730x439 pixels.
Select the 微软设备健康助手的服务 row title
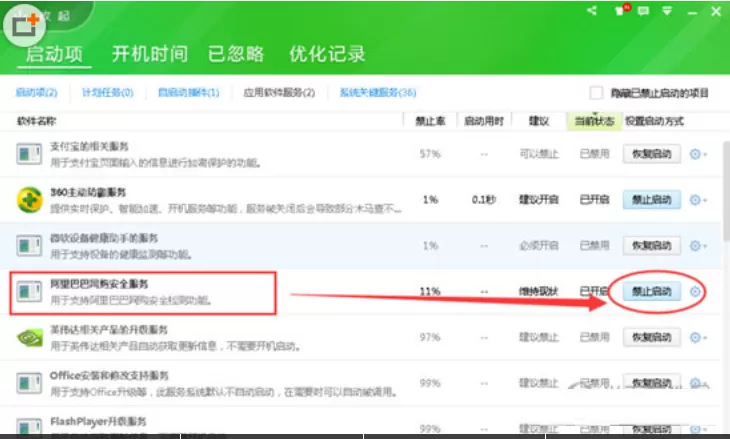point(104,238)
